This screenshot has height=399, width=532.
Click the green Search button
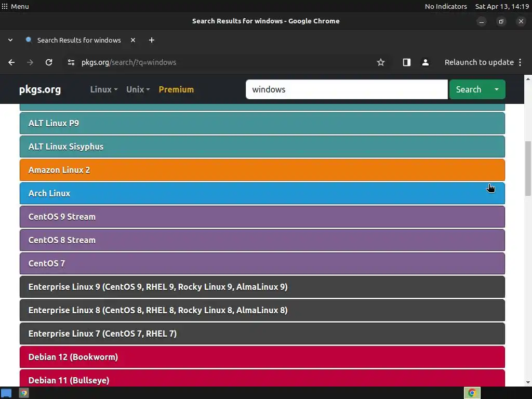[x=469, y=89]
